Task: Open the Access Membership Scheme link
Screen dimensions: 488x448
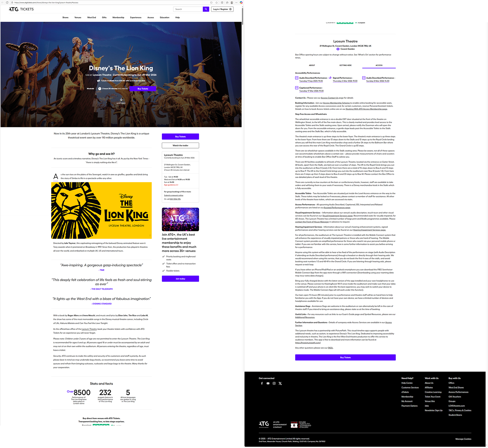Action: tap(336, 103)
